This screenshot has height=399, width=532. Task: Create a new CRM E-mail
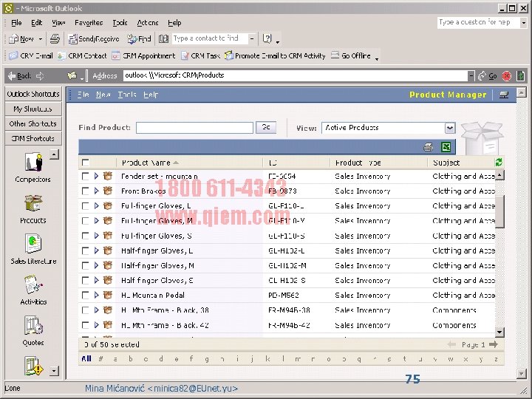click(31, 55)
